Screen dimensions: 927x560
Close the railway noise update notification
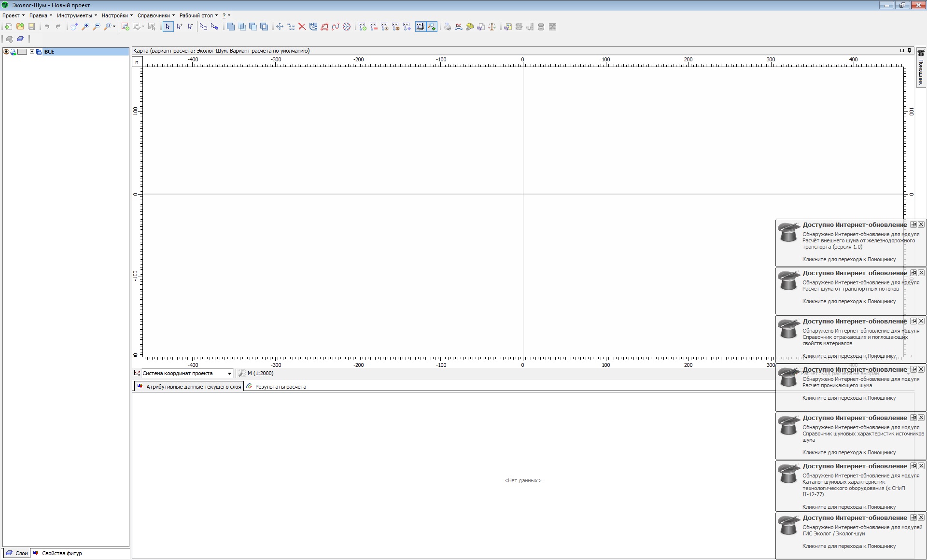tap(921, 224)
